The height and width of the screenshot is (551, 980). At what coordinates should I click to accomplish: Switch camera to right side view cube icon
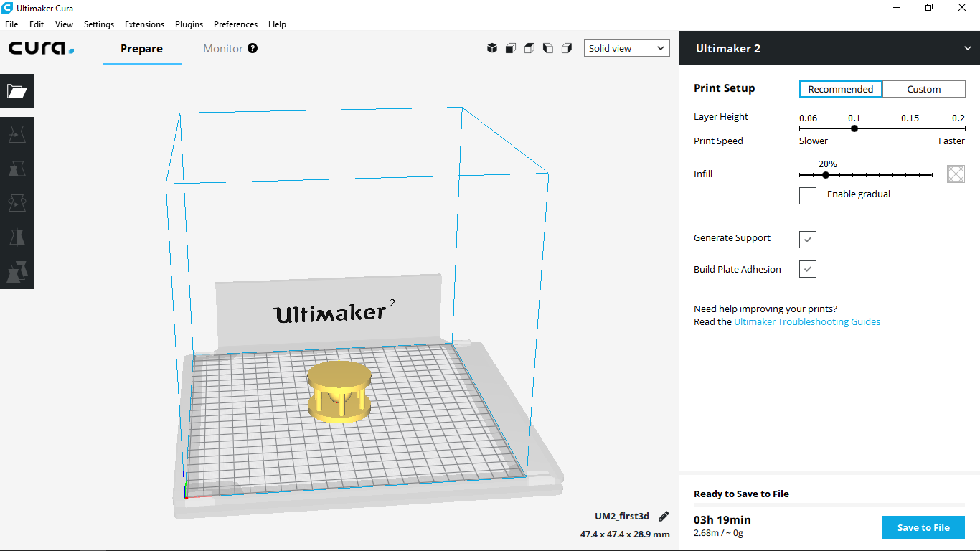(567, 48)
